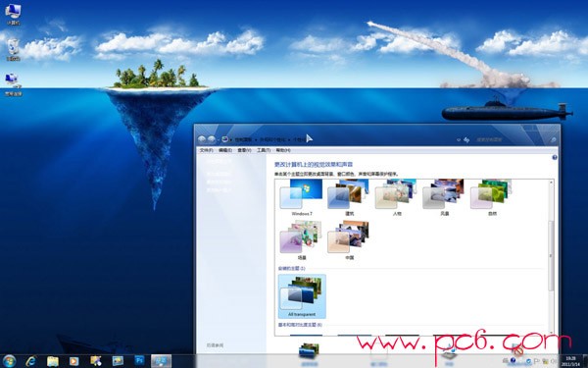The height and width of the screenshot is (368, 588).
Task: Open Photoshop from the taskbar
Action: tap(139, 361)
